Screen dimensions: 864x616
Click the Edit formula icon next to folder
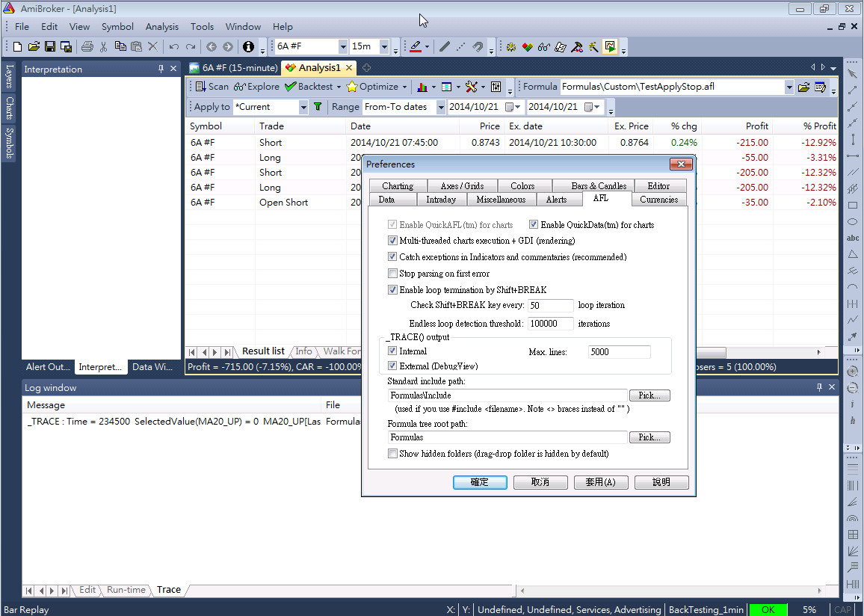[821, 87]
